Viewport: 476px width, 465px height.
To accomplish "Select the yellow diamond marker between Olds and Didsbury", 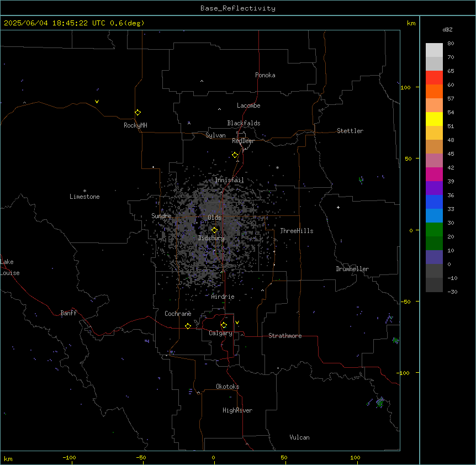I will (214, 230).
